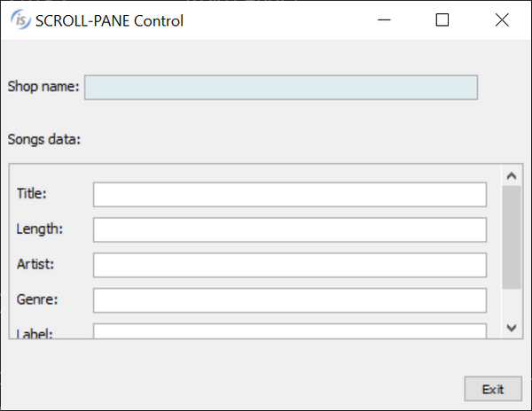Click the window title "SCROLL-PANE Control"
532x411 pixels.
[110, 20]
